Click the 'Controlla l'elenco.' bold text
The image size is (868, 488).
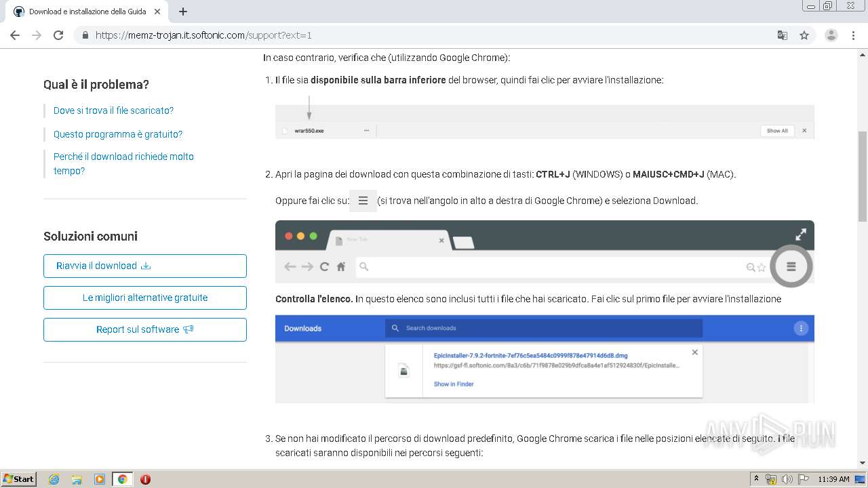click(x=314, y=299)
